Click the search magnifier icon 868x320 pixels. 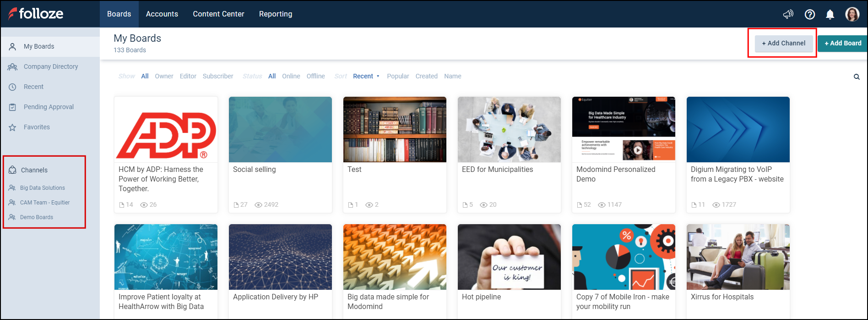click(x=857, y=77)
